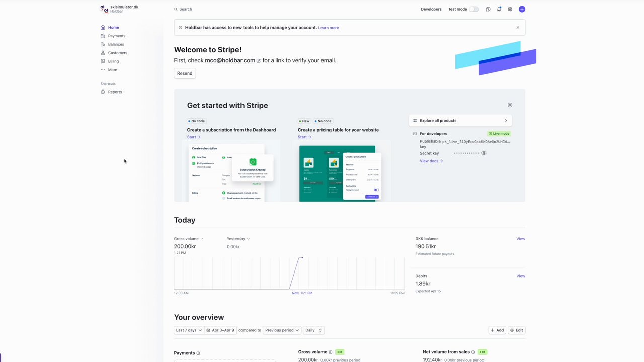
Task: Click the Payments info icon
Action: click(x=198, y=353)
